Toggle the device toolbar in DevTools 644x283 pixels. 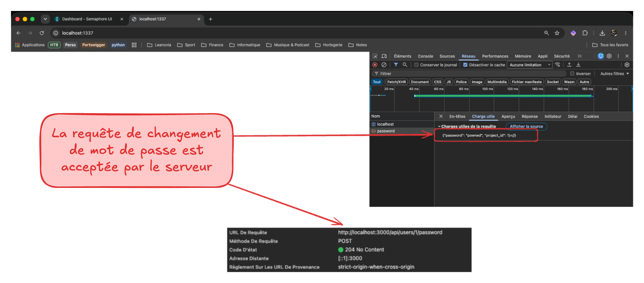tap(384, 56)
